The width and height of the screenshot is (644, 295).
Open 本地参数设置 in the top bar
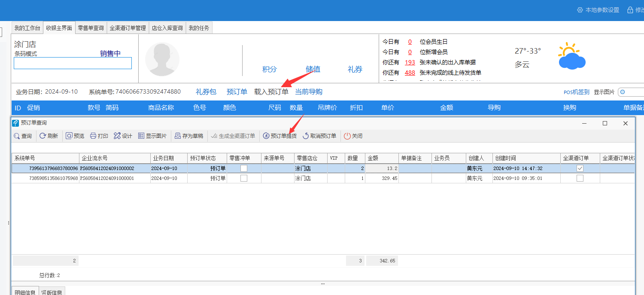tap(598, 10)
